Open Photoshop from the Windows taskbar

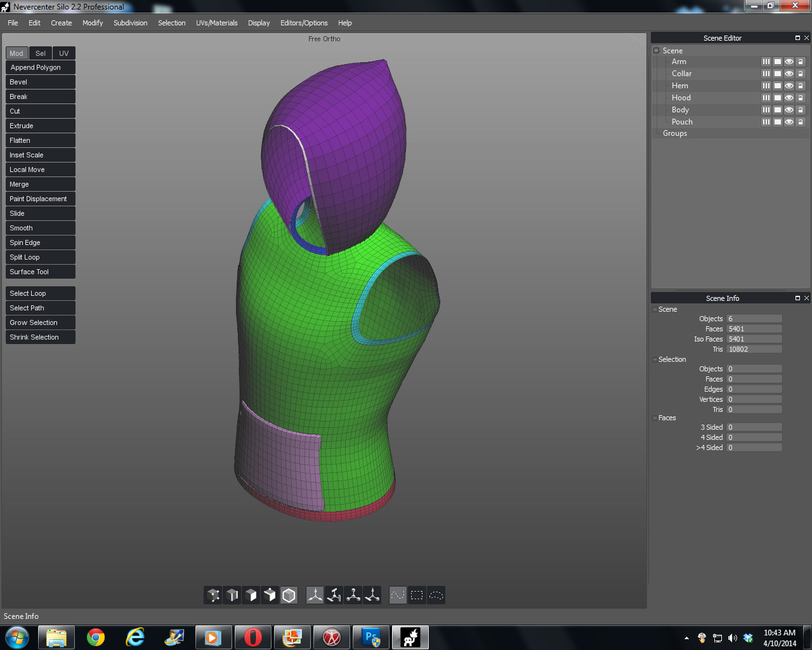[371, 637]
